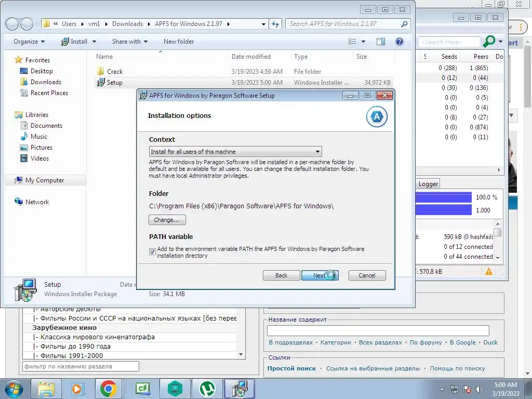Open the Videos library

point(39,158)
